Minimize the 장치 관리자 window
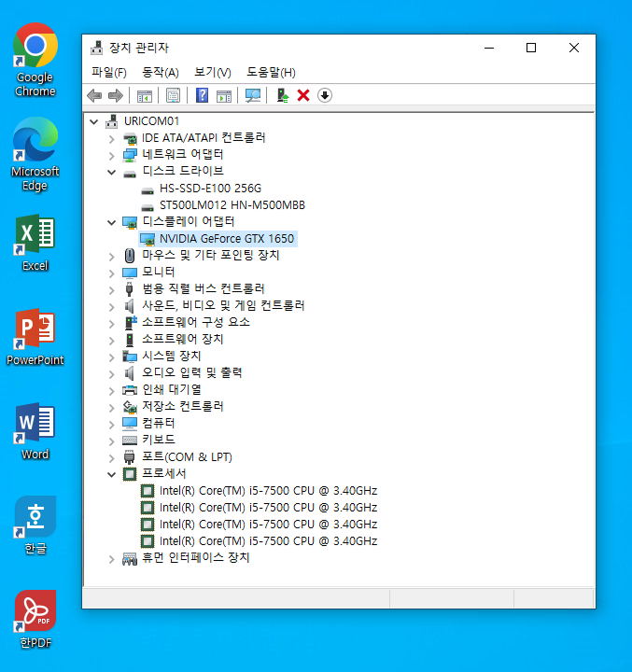This screenshot has width=632, height=672. [489, 48]
